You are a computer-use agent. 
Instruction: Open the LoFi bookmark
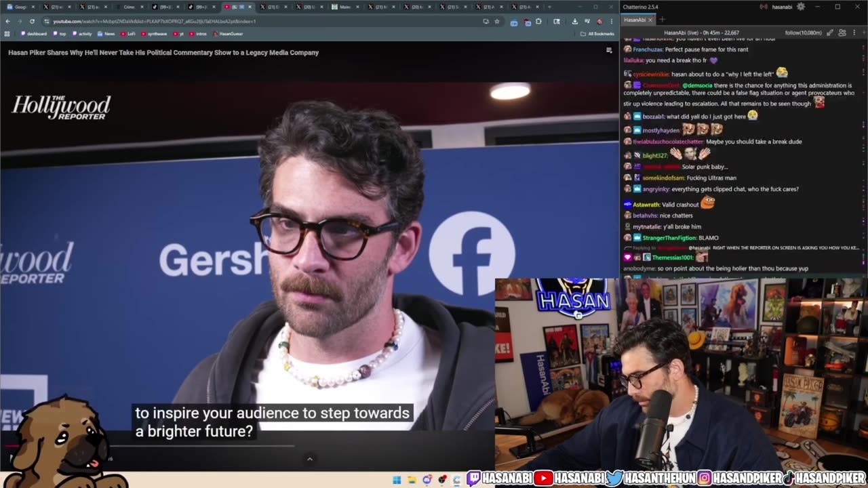(130, 33)
